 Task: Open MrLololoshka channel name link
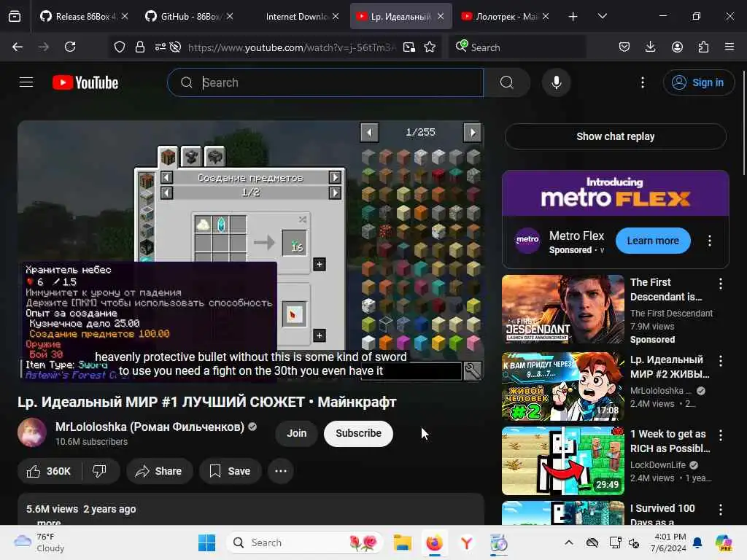pos(150,427)
